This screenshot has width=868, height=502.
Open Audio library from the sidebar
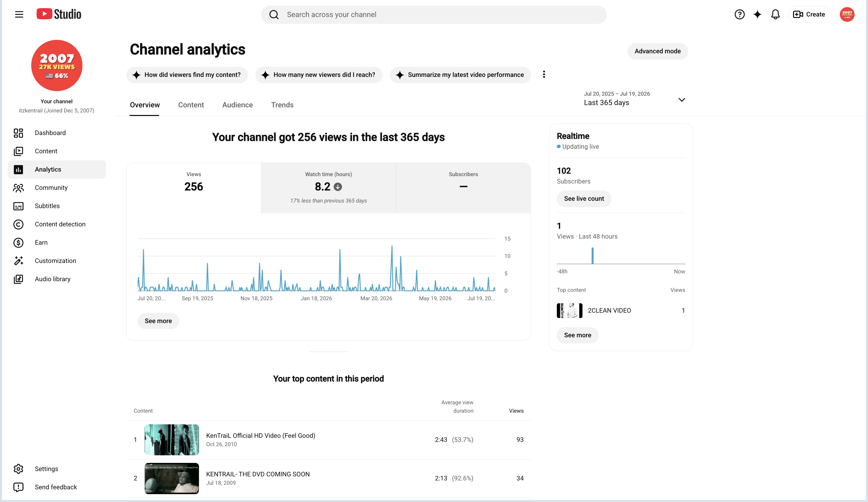click(57, 279)
